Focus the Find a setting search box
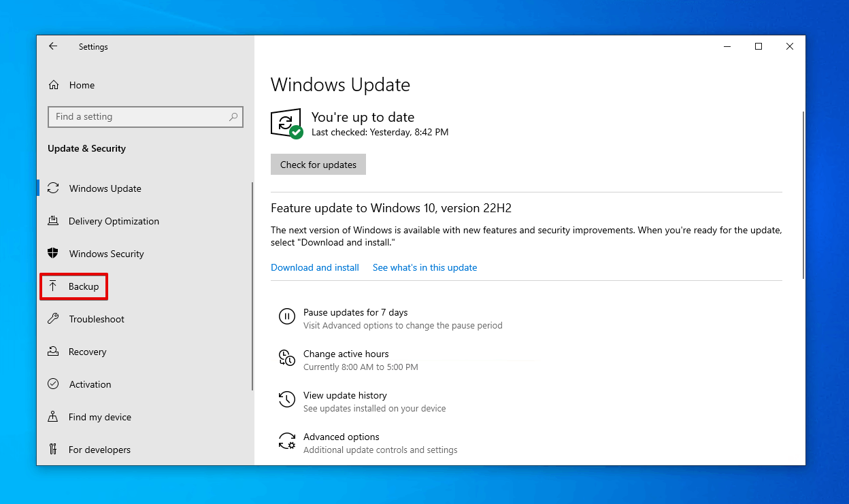This screenshot has width=849, height=504. [x=146, y=116]
